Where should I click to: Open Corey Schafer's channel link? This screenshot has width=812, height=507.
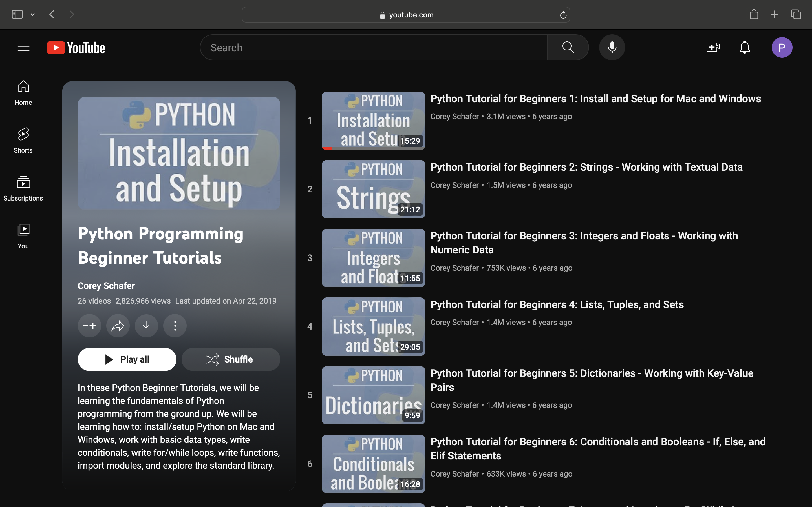point(106,285)
